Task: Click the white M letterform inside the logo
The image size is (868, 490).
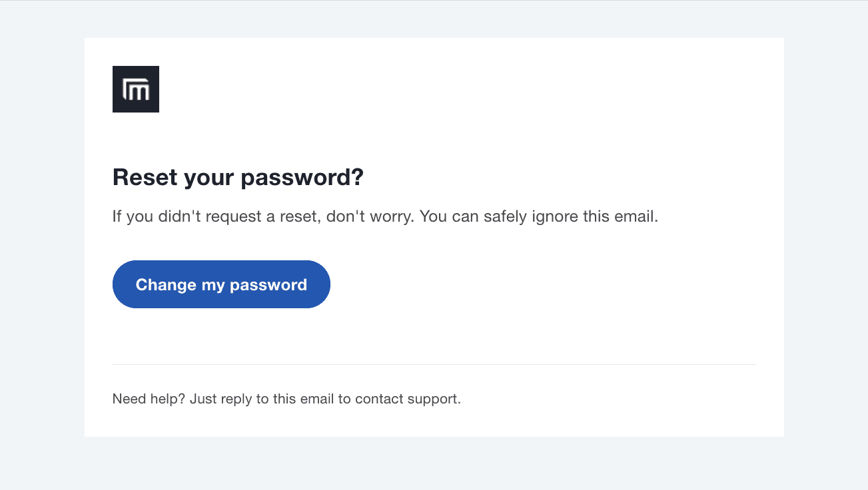Action: point(137,91)
